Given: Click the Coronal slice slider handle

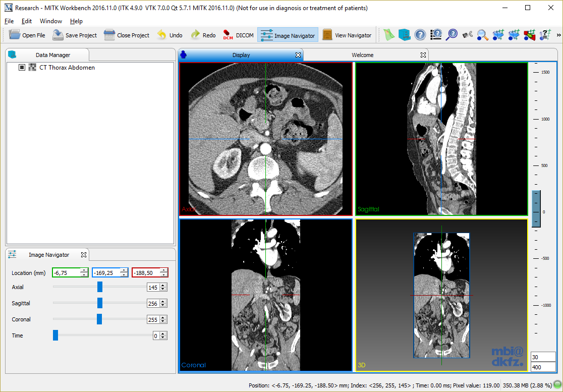Looking at the screenshot, I should [x=99, y=319].
